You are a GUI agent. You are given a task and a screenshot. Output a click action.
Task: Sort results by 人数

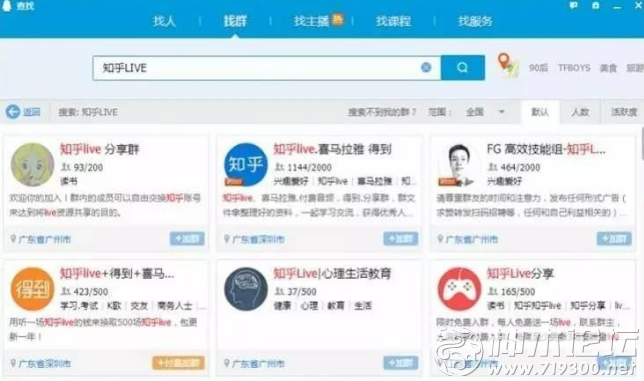pos(580,112)
